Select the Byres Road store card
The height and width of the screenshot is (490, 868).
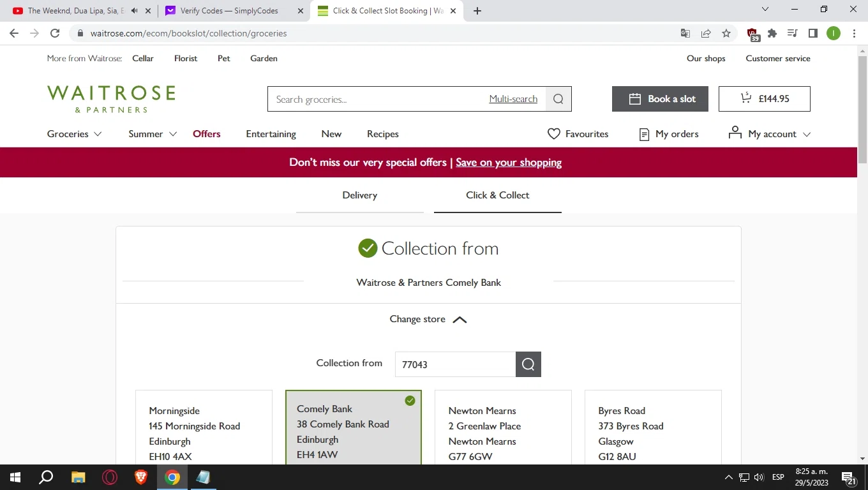(x=653, y=428)
